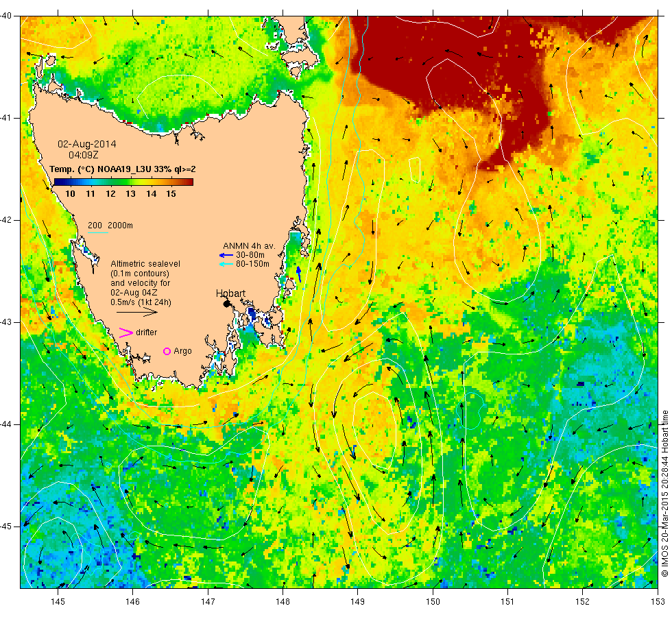Click the magenta drifter arrowhead symbol
This screenshot has width=672, height=617.
[125, 332]
